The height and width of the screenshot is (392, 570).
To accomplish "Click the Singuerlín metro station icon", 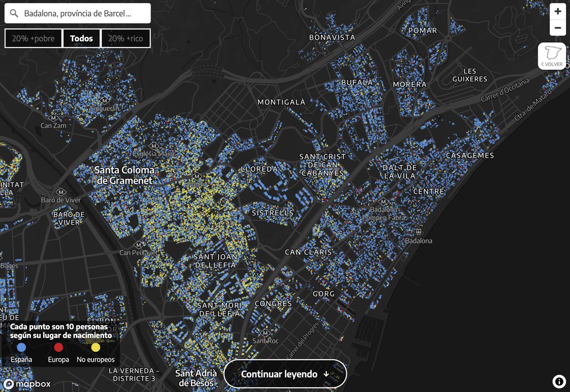I will click(104, 100).
